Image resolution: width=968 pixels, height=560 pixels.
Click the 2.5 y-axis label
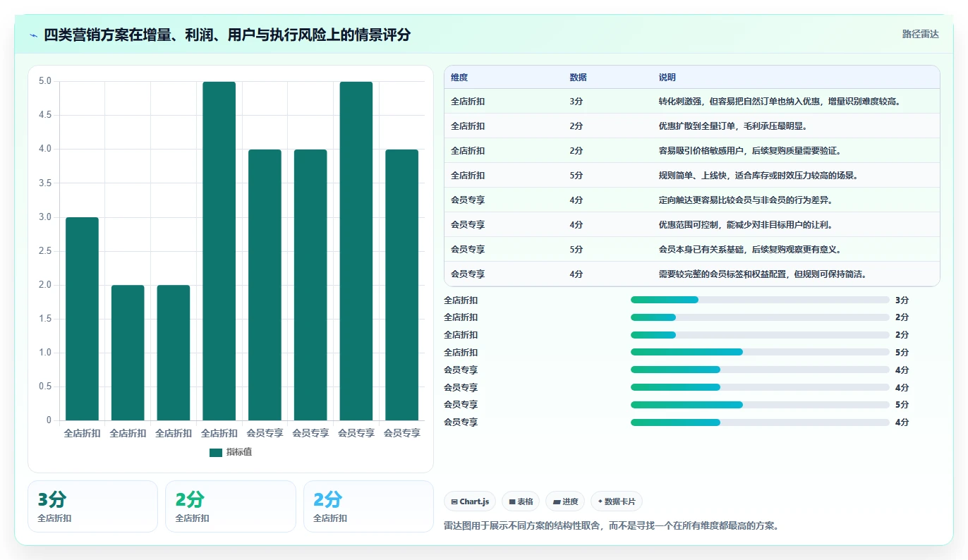click(x=45, y=251)
